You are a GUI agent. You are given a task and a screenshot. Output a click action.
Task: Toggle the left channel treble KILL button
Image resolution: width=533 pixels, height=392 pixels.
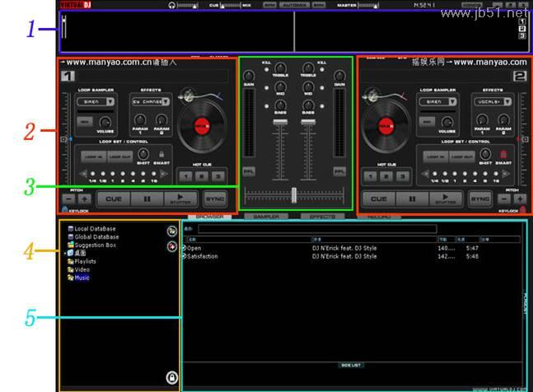coord(267,69)
